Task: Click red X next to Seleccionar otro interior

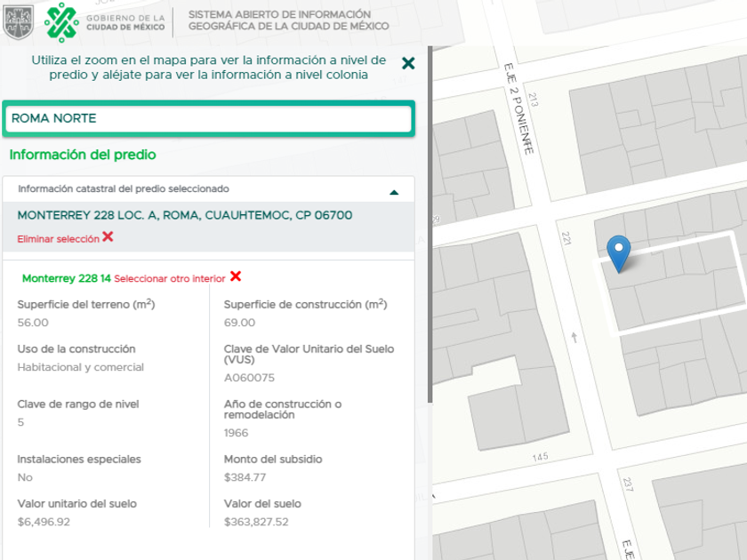Action: pyautogui.click(x=236, y=276)
